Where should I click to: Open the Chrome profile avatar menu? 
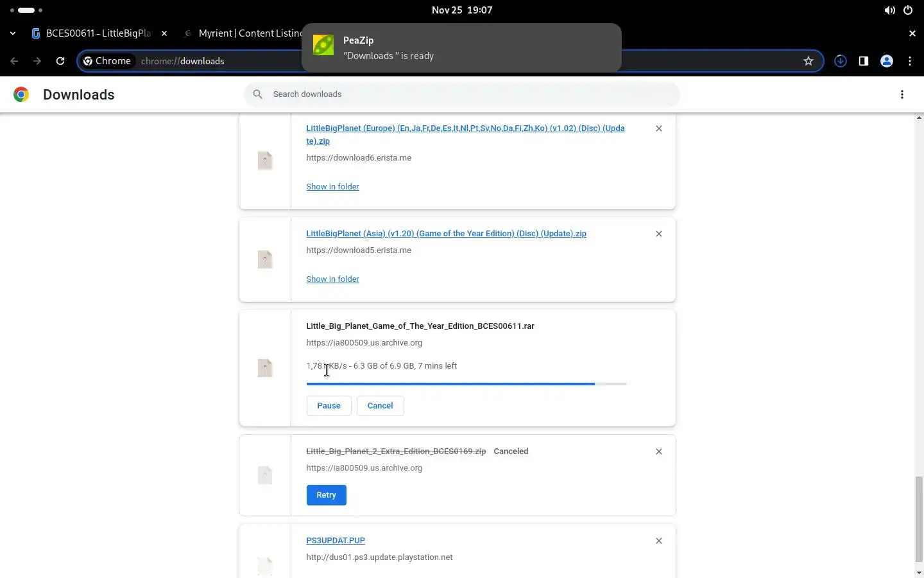click(x=887, y=61)
